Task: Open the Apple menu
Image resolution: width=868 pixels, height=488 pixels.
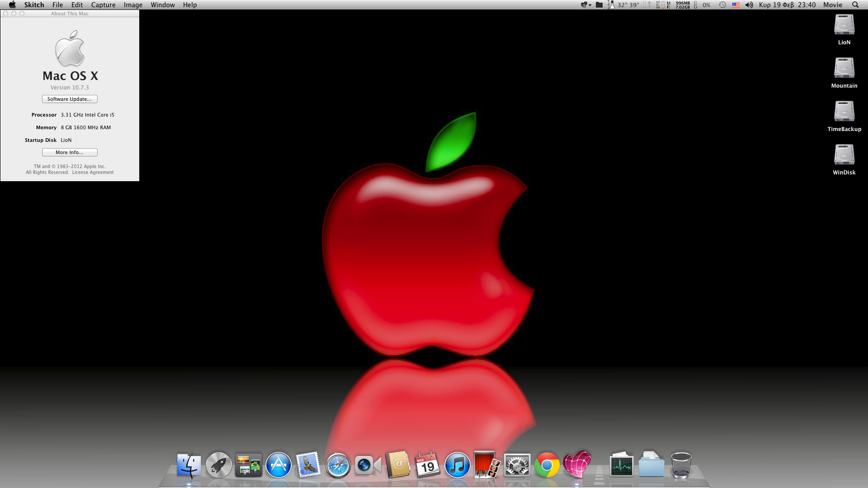Action: click(12, 5)
